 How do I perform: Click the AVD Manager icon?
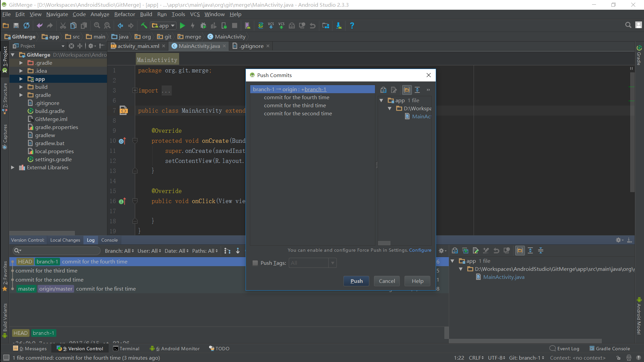(x=248, y=25)
